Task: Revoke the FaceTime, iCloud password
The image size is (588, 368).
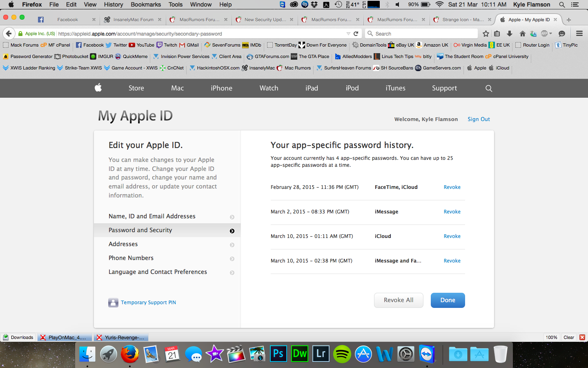Action: [452, 187]
